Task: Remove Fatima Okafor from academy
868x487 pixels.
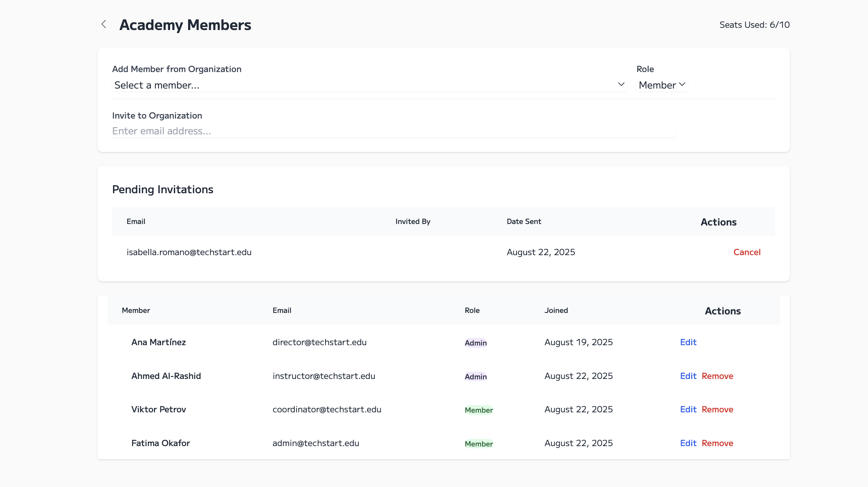Action: tap(717, 443)
